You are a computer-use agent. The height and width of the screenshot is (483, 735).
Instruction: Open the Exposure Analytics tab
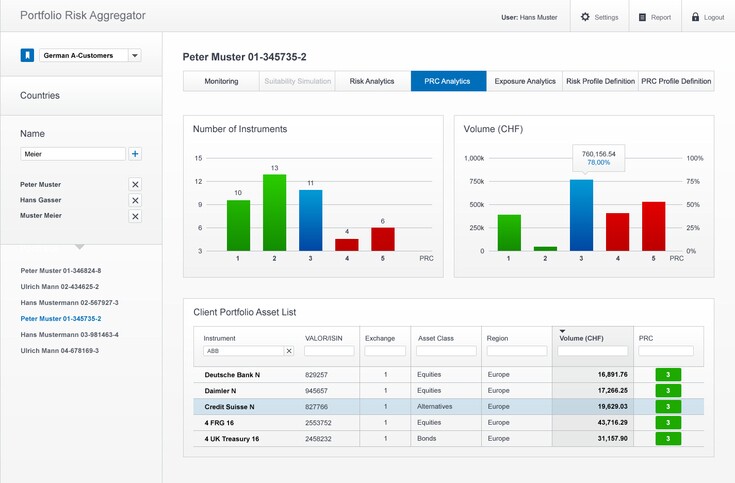coord(524,81)
